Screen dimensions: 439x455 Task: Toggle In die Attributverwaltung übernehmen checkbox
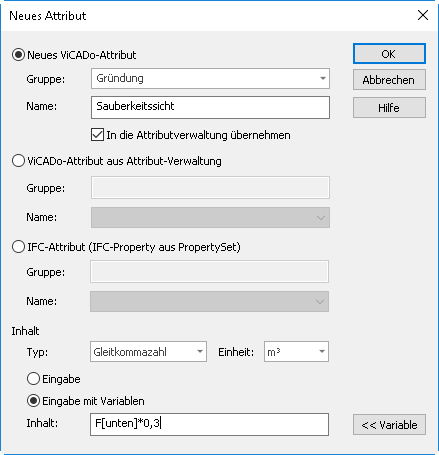(97, 135)
